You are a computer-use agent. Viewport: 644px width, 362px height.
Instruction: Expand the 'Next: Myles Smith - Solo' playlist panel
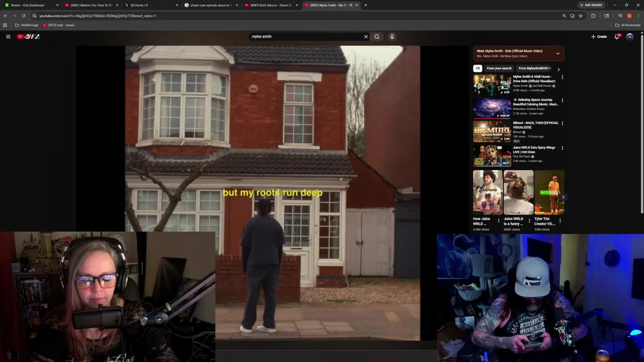(x=557, y=53)
